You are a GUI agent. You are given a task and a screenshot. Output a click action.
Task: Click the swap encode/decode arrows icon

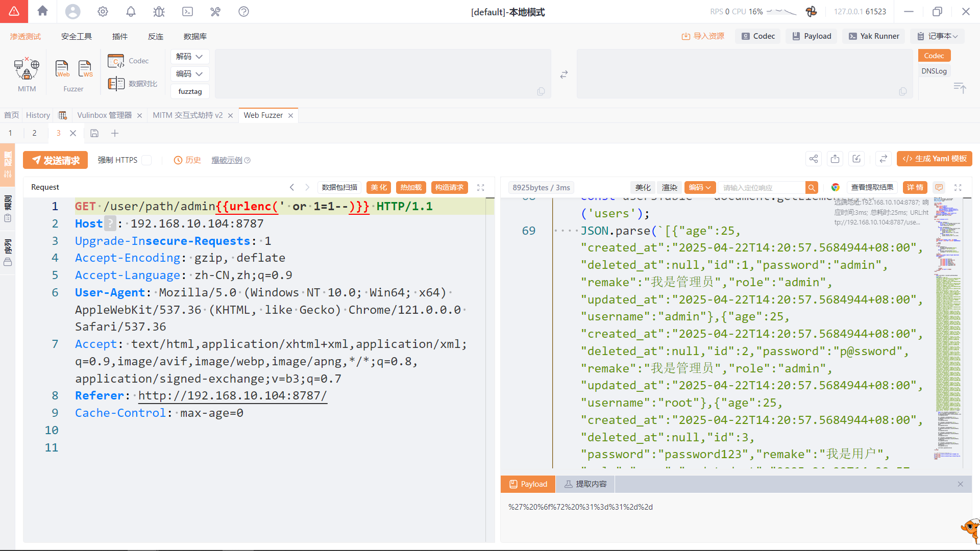pos(563,74)
